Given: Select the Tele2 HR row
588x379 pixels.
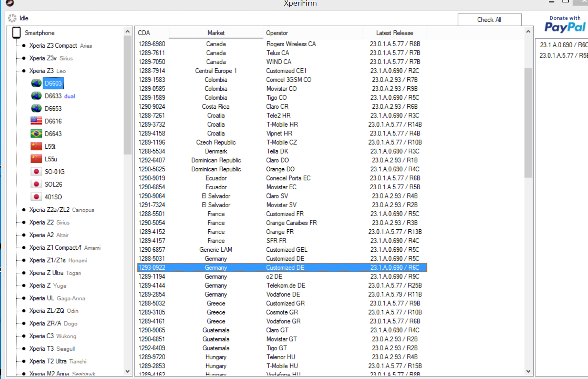Looking at the screenshot, I should pyautogui.click(x=282, y=115).
